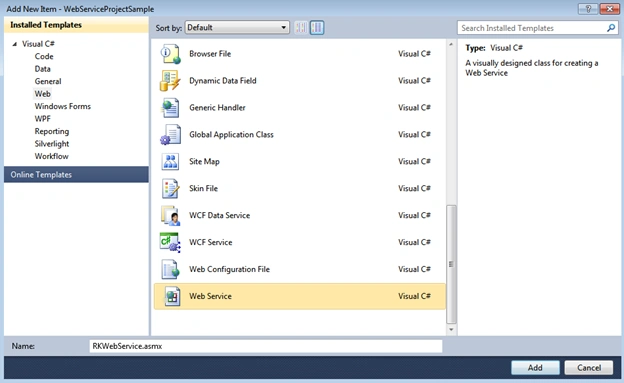Select the Web category
This screenshot has width=624, height=383.
(42, 94)
